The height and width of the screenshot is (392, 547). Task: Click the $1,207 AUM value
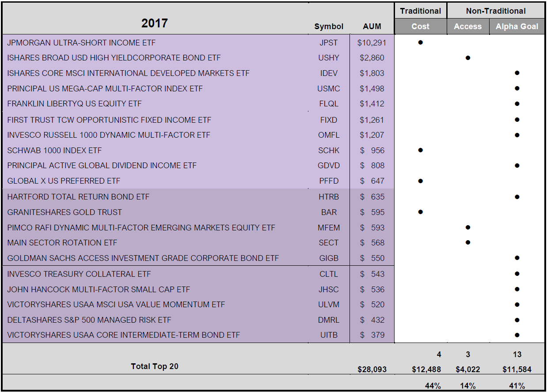pos(372,135)
